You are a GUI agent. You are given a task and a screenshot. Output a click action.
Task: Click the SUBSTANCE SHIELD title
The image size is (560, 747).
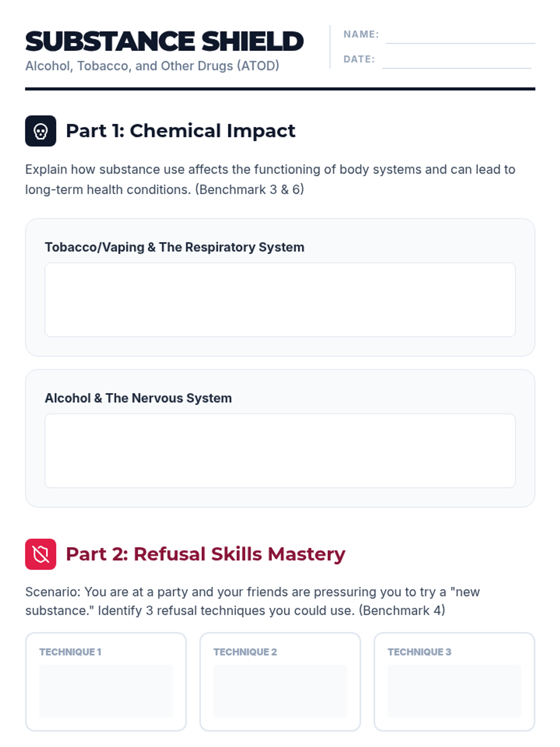click(x=164, y=41)
